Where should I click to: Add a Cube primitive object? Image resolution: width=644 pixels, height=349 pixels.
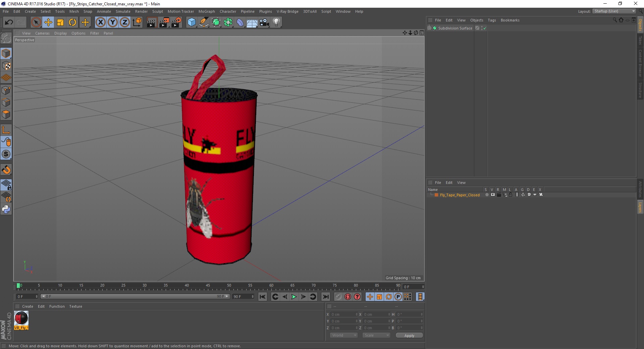click(x=192, y=22)
